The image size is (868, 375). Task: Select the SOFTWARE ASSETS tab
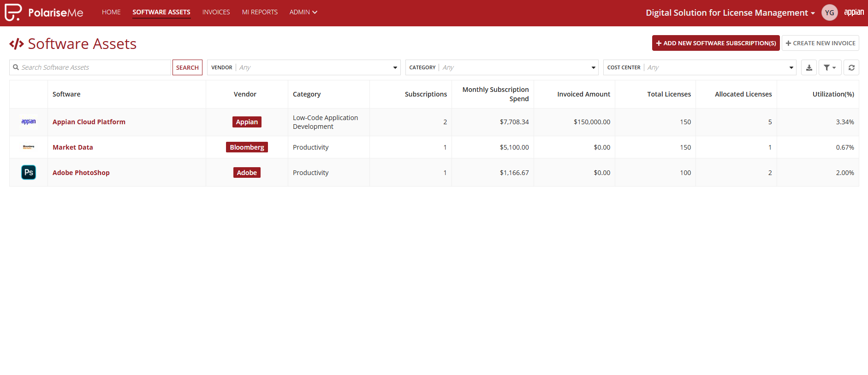pyautogui.click(x=161, y=12)
